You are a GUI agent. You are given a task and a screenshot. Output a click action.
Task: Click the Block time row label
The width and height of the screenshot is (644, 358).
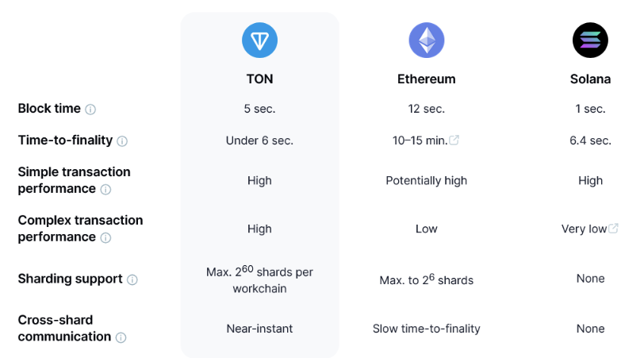[49, 109]
